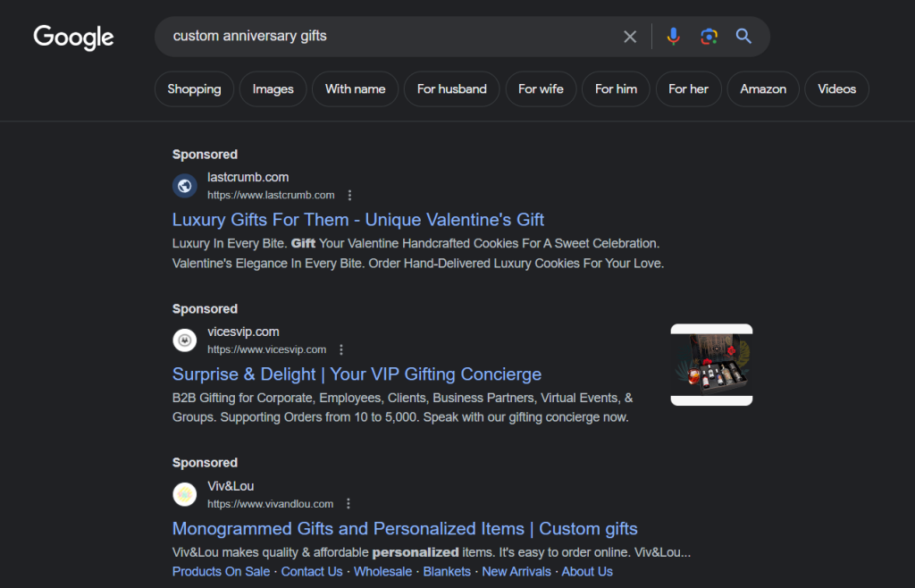
Task: Click the Google logo
Action: coord(73,38)
